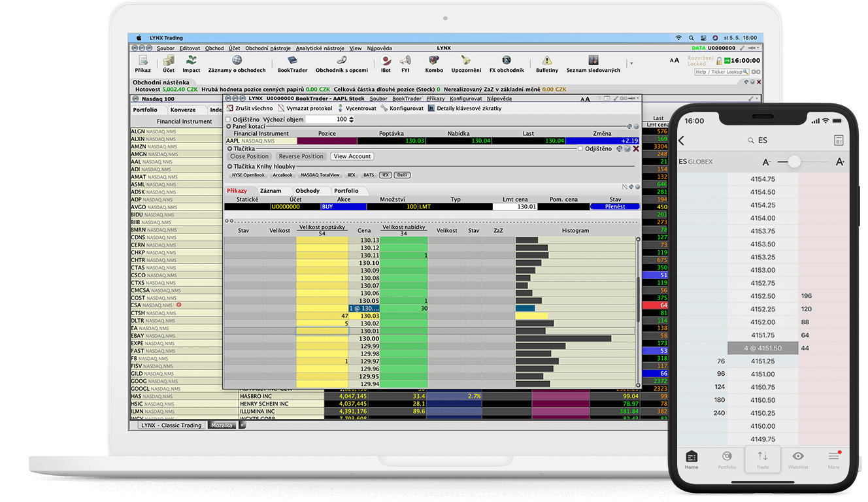The width and height of the screenshot is (868, 502).
Task: Click the Výchozí objem 100 field
Action: pos(327,120)
